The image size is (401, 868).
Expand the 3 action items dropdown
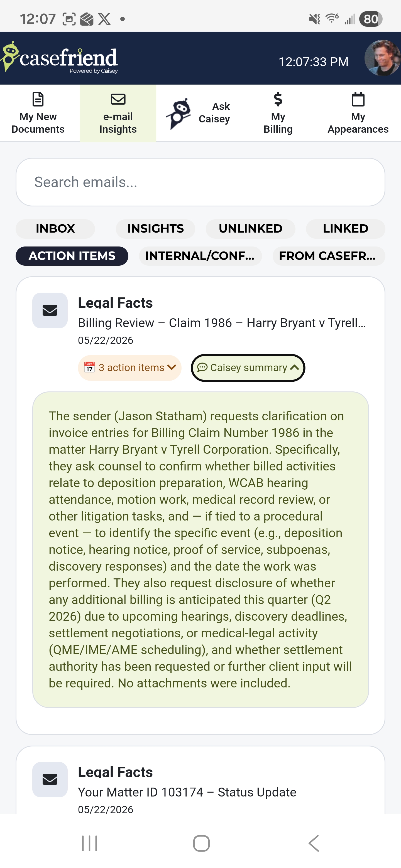click(x=129, y=368)
